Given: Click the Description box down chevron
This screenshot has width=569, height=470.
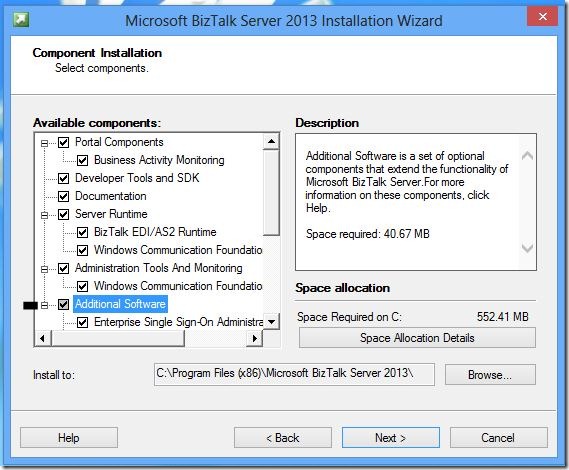Looking at the screenshot, I should click(527, 248).
